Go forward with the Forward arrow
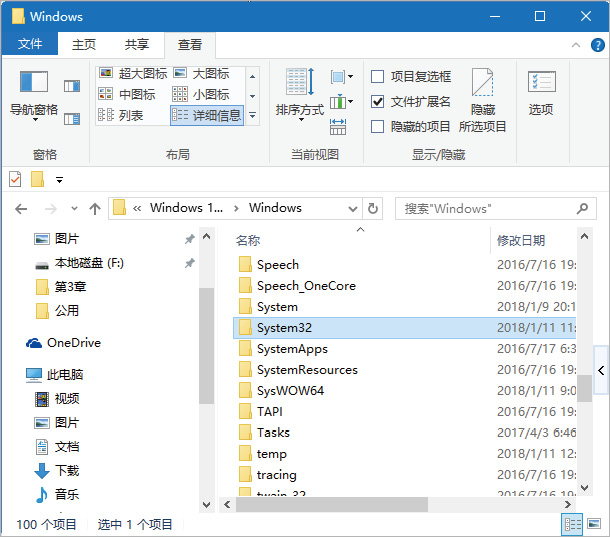This screenshot has width=610, height=537. coord(51,209)
